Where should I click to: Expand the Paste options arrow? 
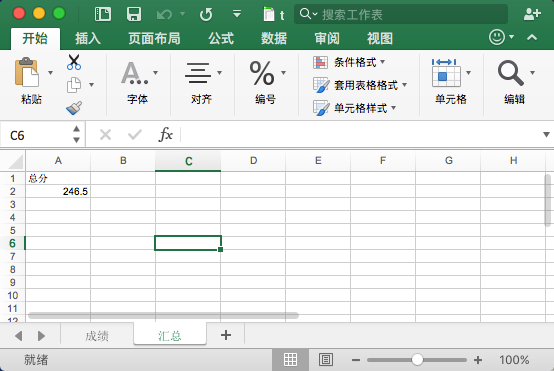pyautogui.click(x=51, y=73)
